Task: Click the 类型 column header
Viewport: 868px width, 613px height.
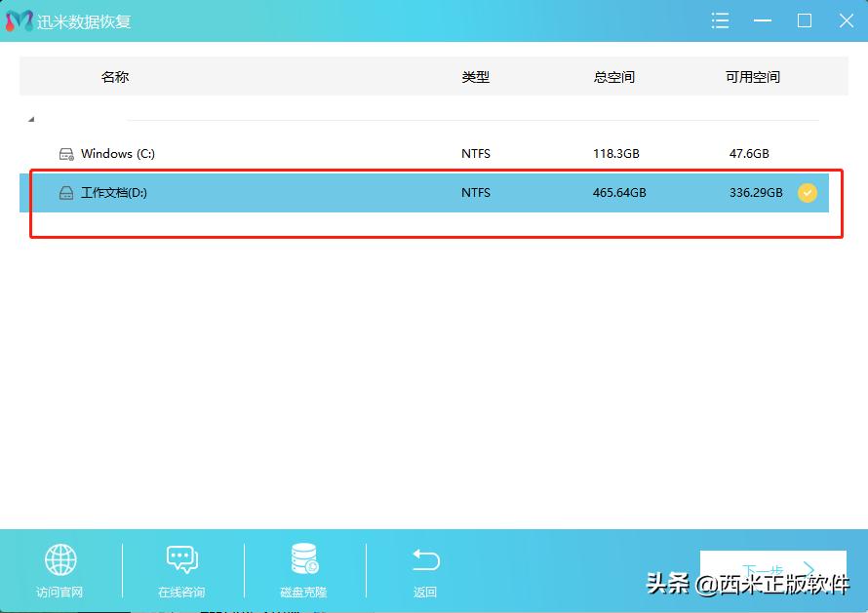Action: pos(475,77)
